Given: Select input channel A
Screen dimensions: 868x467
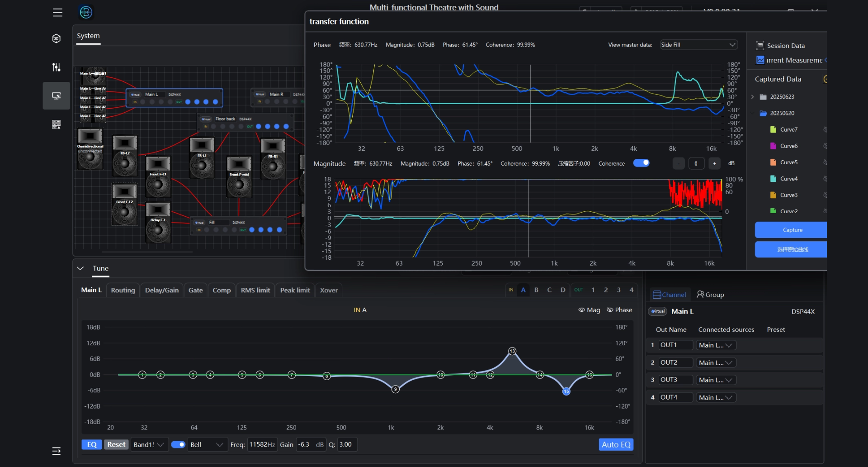Looking at the screenshot, I should (x=523, y=290).
